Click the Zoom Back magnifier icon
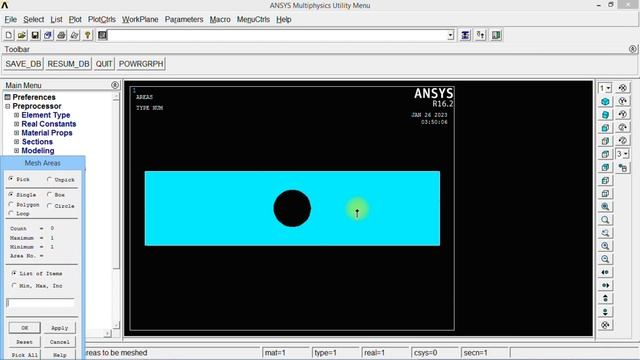This screenshot has height=360, width=640. click(605, 233)
